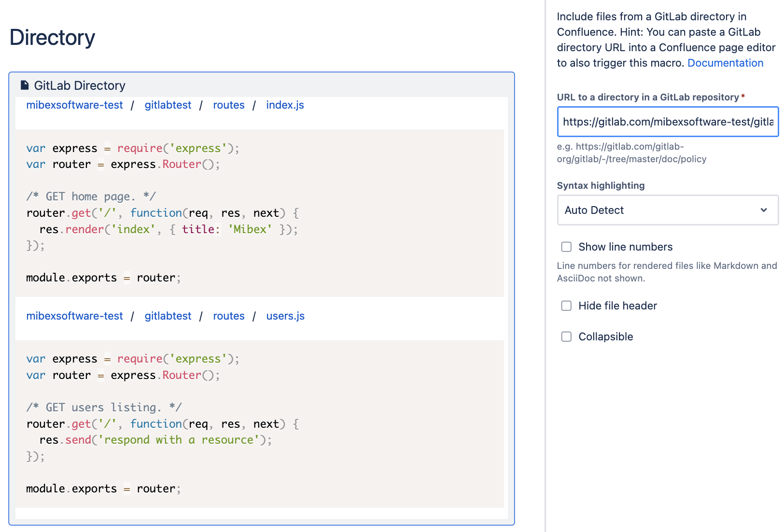
Task: Open the index.js file link
Action: tap(285, 105)
